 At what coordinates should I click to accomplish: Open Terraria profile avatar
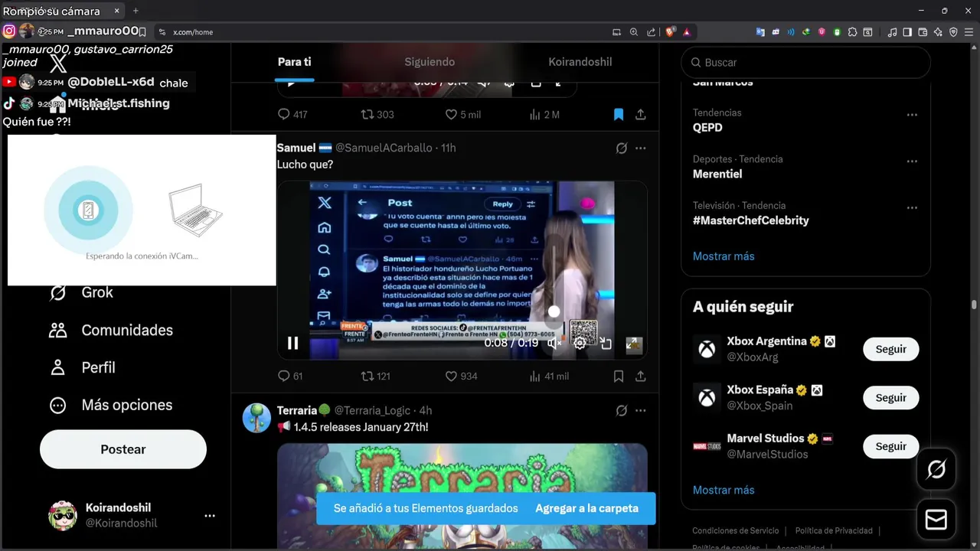click(257, 418)
